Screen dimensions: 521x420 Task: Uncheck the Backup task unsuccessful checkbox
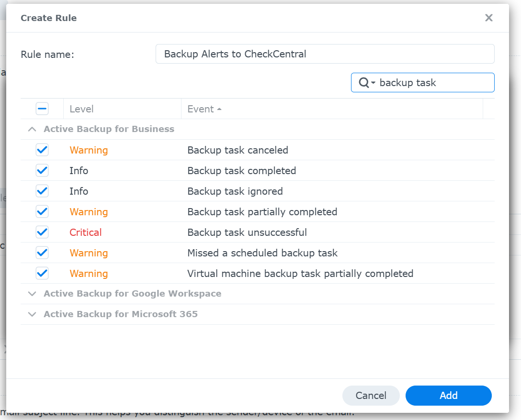coord(42,232)
